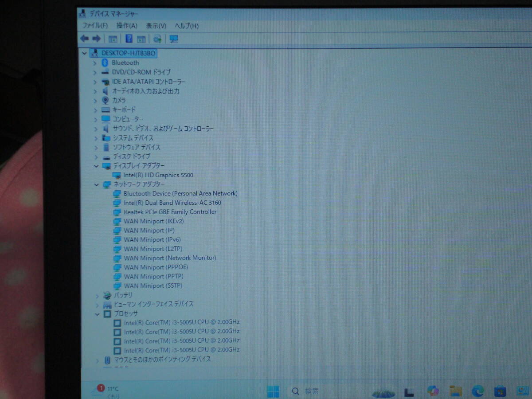Image resolution: width=532 pixels, height=399 pixels.
Task: Click the camera category icon
Action: tap(106, 100)
